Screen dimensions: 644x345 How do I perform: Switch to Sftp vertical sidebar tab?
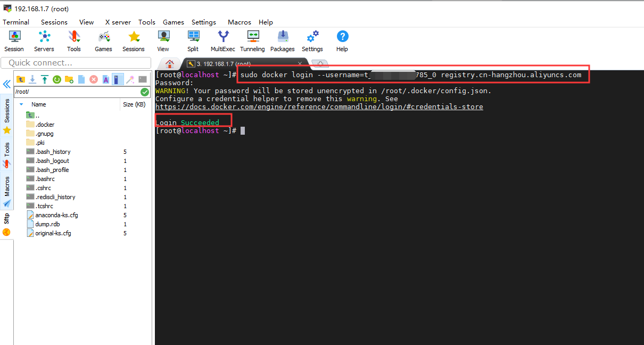[7, 224]
